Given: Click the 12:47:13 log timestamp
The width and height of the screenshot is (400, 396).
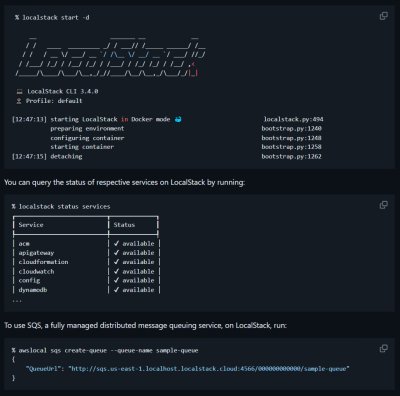Looking at the screenshot, I should 29,119.
